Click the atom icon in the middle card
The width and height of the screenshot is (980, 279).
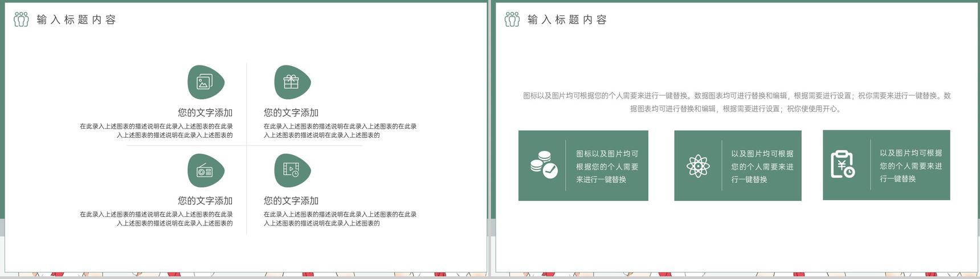point(698,166)
